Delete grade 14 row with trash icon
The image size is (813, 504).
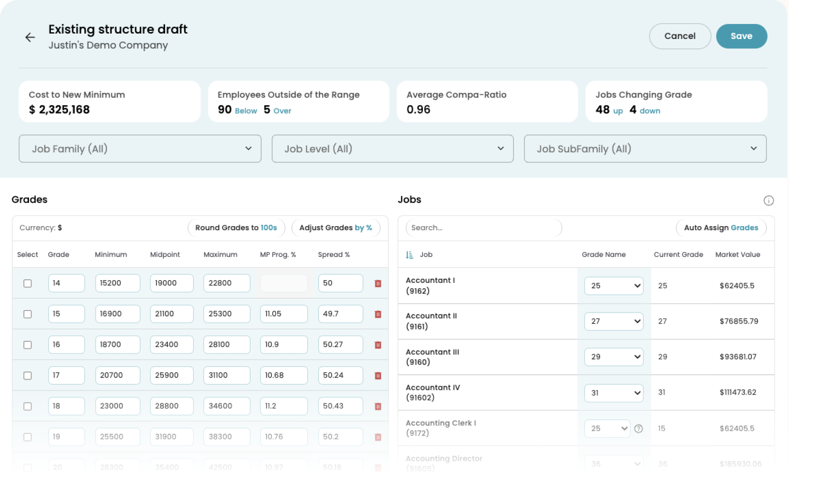click(x=377, y=283)
